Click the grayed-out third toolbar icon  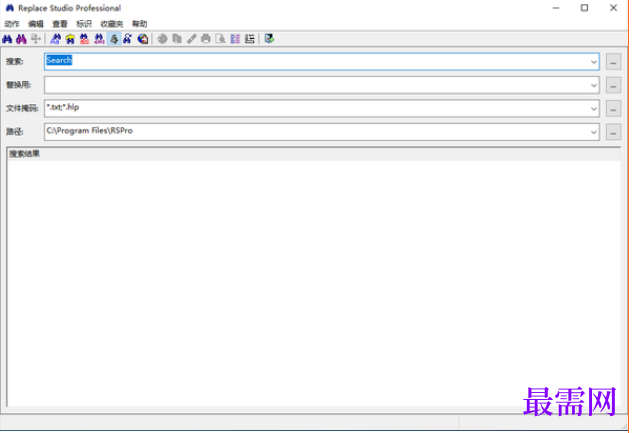click(36, 39)
